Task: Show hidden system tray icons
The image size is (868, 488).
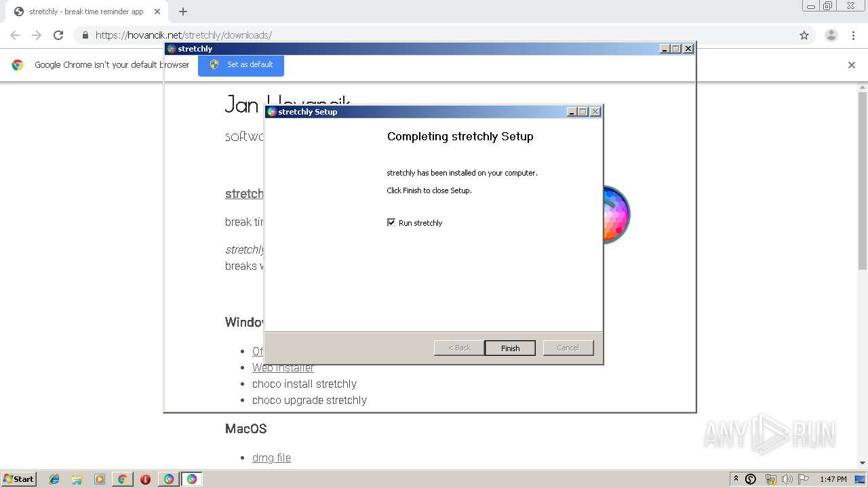Action: tap(736, 479)
